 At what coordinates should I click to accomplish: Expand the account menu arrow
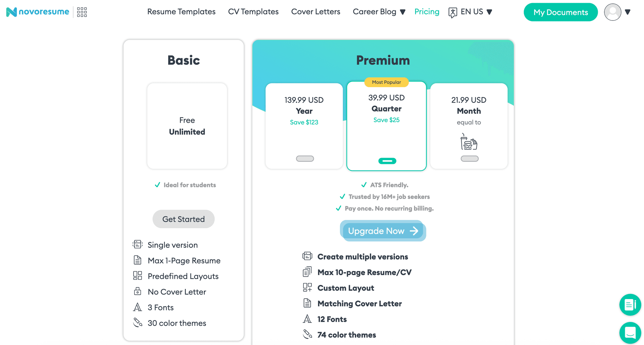tap(628, 12)
